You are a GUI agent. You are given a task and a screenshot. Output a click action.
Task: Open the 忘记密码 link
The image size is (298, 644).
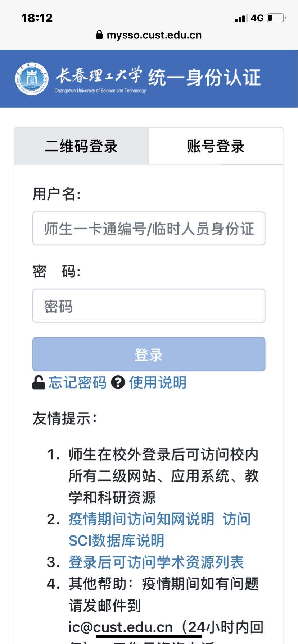click(x=78, y=382)
